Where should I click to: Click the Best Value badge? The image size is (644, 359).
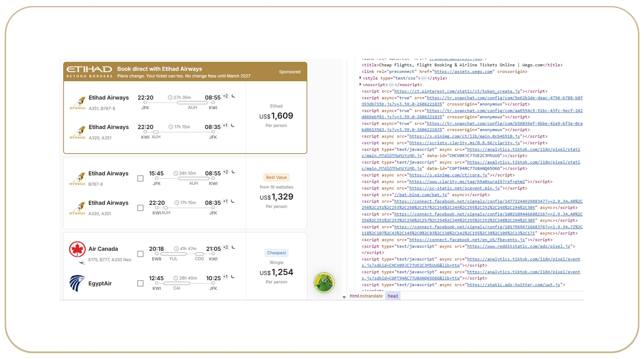[276, 177]
